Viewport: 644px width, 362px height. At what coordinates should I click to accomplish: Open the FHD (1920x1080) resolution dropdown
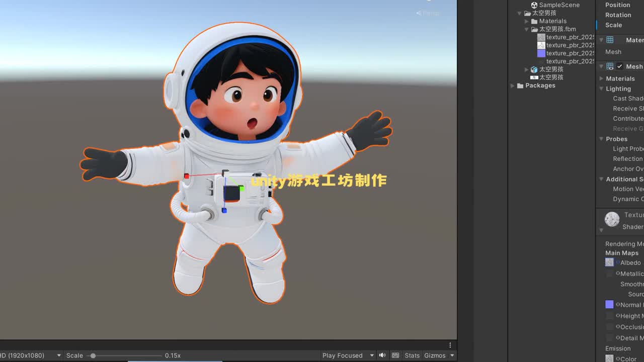tap(30, 355)
